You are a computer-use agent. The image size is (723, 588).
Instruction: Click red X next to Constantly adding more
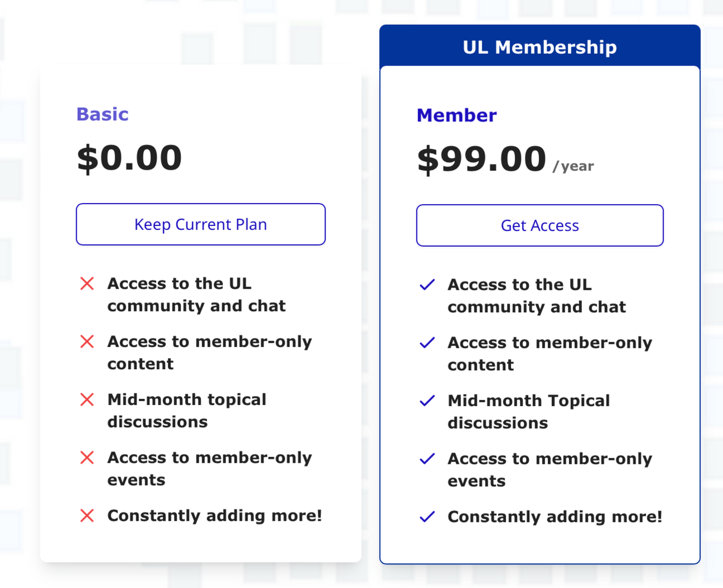click(87, 515)
